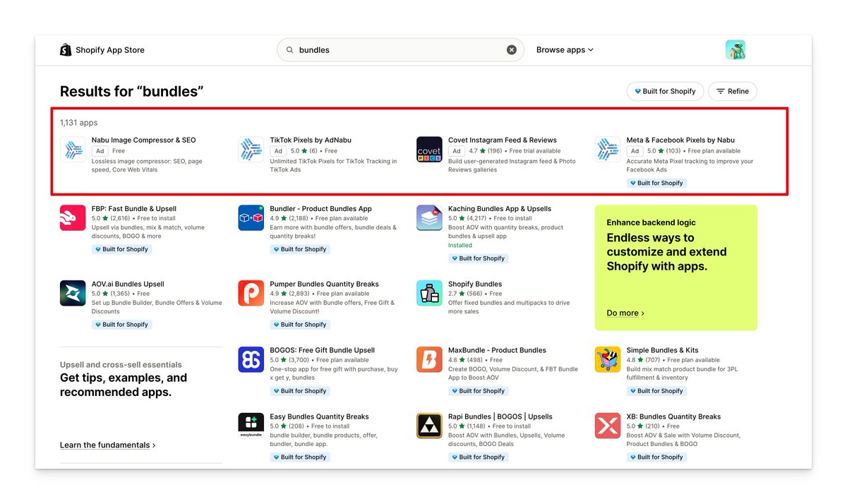
Task: Click Get tips, examples, and recommended apps heading
Action: click(x=124, y=385)
